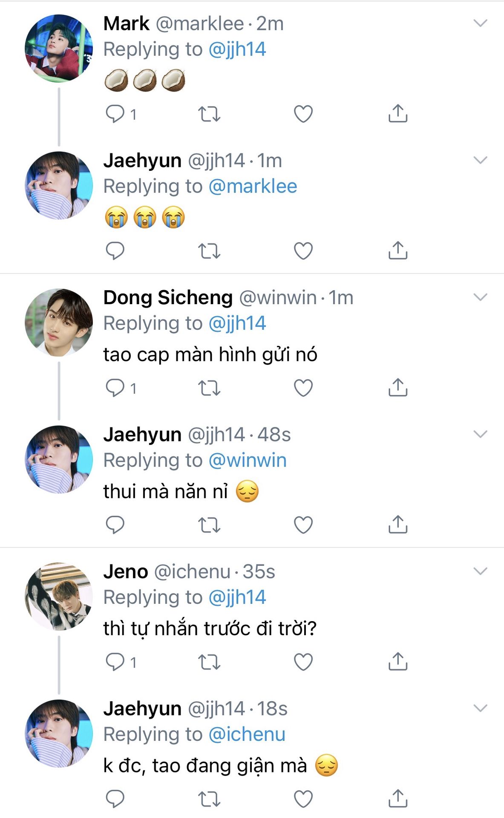Share Jeno's tweet

(x=398, y=662)
